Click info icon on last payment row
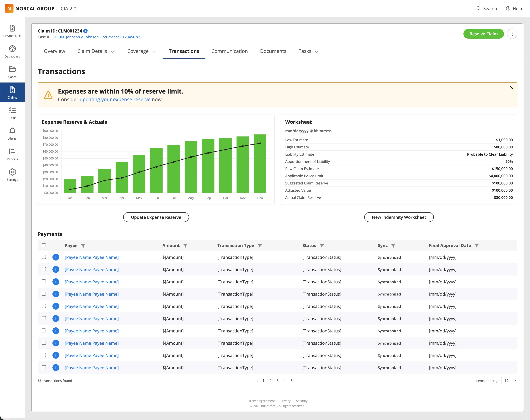Screen dimensions: 530x420 (56, 368)
